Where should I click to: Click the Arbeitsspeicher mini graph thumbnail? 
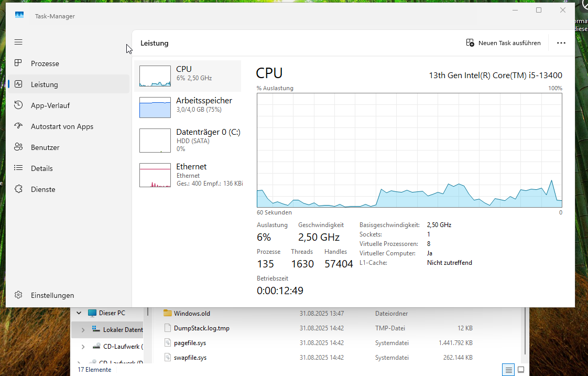(x=155, y=108)
